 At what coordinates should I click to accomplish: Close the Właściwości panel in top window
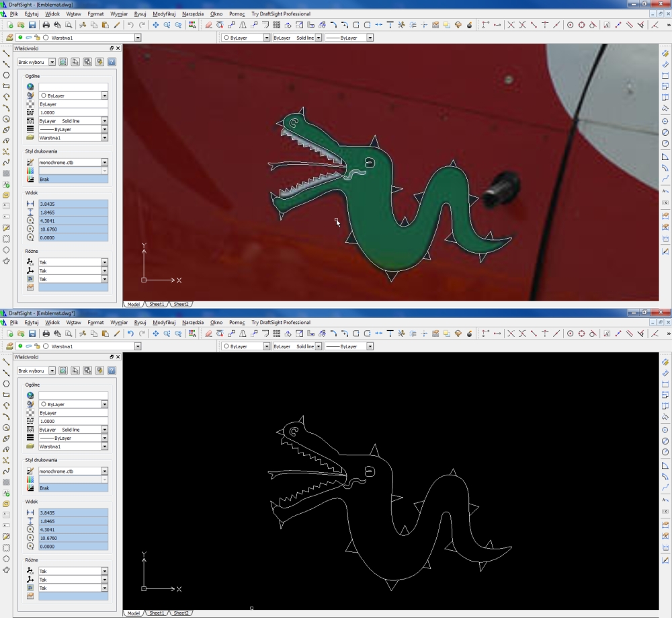pyautogui.click(x=118, y=48)
